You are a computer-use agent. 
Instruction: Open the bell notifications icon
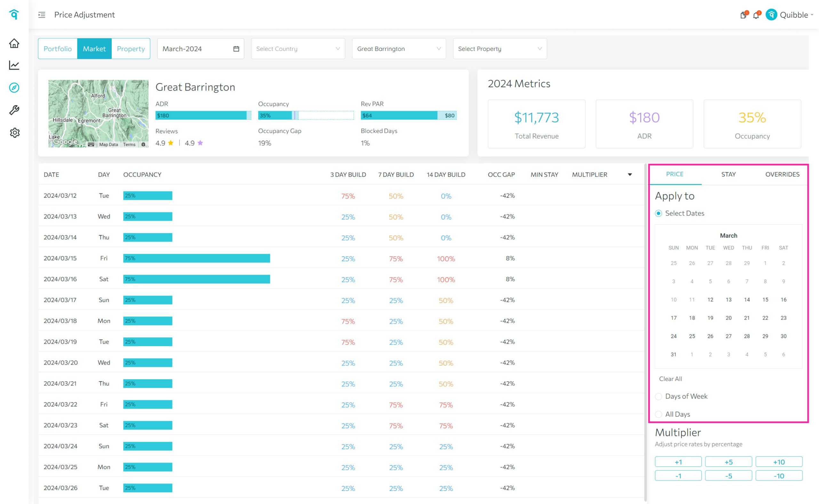(x=756, y=15)
